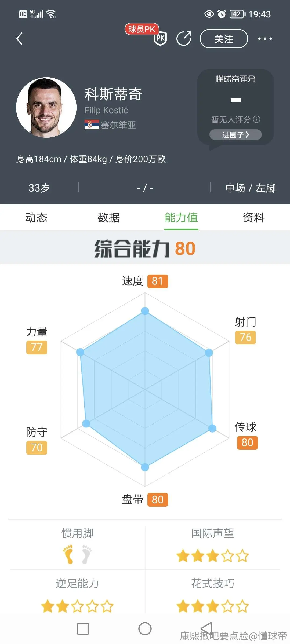Follow the player with 关注 button
Image resolution: width=290 pixels, height=644 pixels.
pos(224,39)
